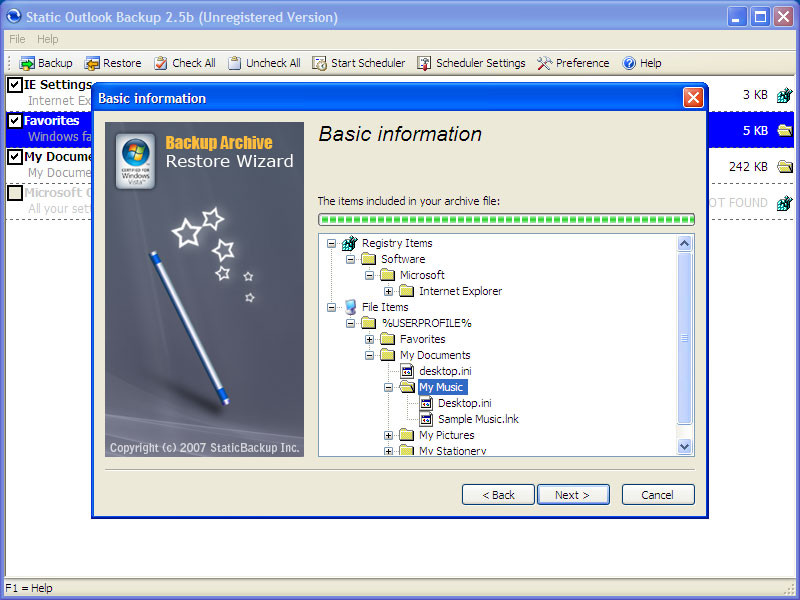The width and height of the screenshot is (800, 600).
Task: Cancel the Restore Wizard
Action: coord(658,495)
